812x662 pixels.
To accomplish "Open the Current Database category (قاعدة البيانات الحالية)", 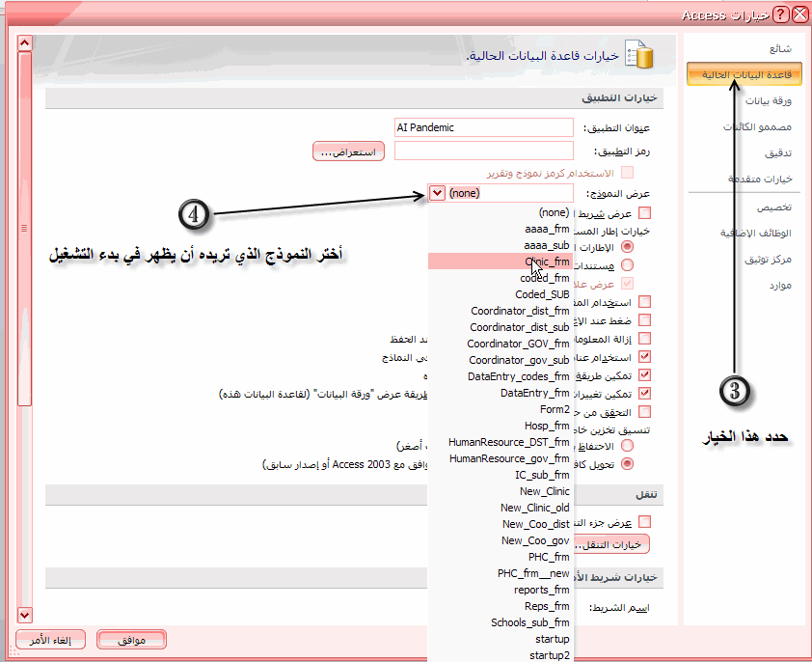I will point(744,74).
